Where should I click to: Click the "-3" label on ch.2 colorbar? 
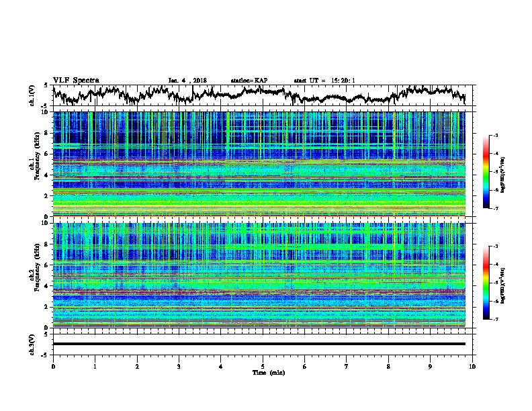click(x=496, y=246)
